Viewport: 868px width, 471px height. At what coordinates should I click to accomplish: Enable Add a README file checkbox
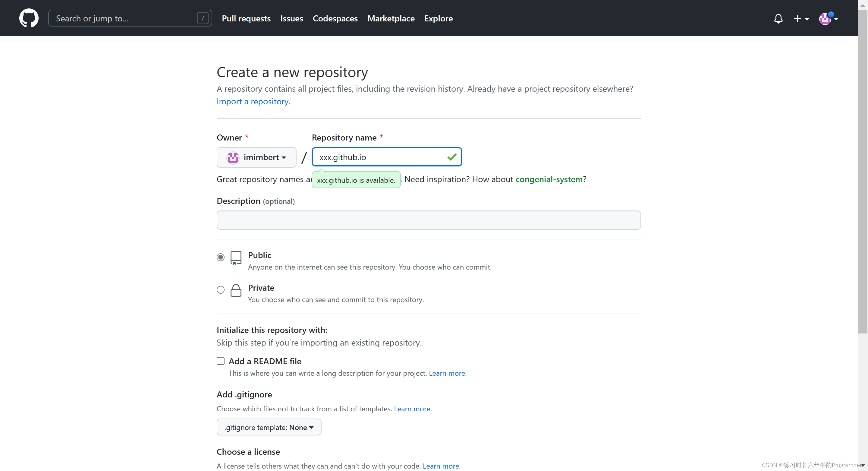point(221,361)
